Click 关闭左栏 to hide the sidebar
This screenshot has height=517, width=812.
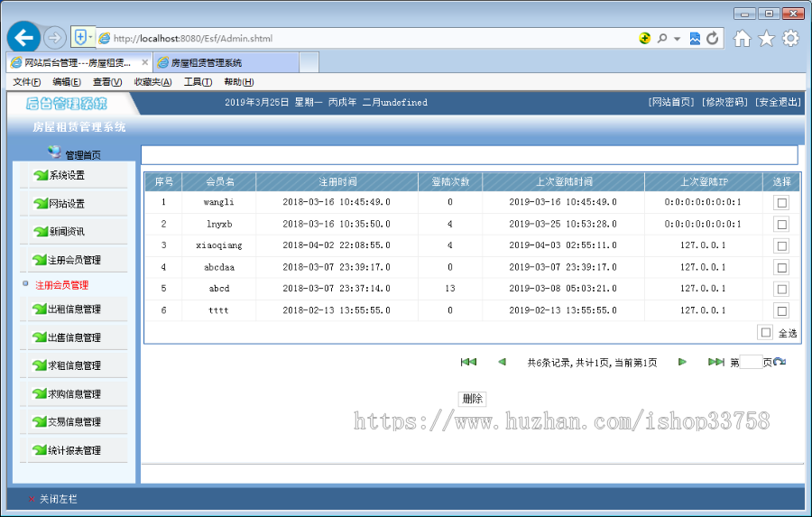pos(58,499)
